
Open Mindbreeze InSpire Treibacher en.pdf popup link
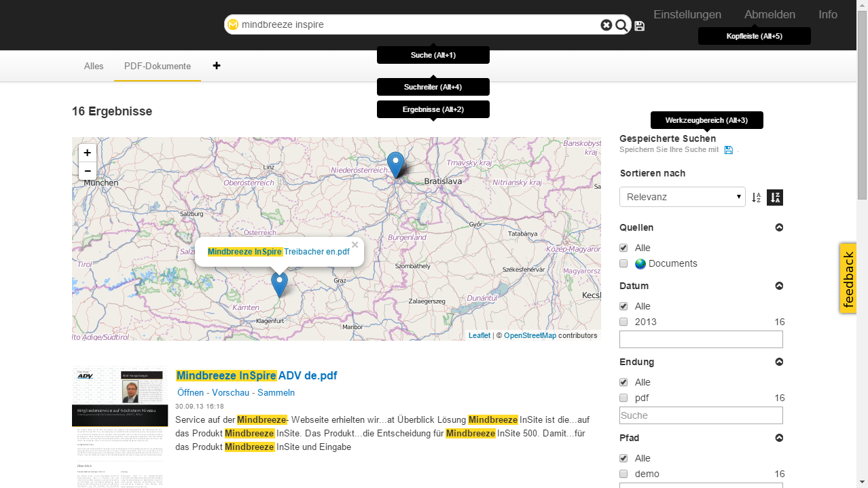tap(278, 252)
